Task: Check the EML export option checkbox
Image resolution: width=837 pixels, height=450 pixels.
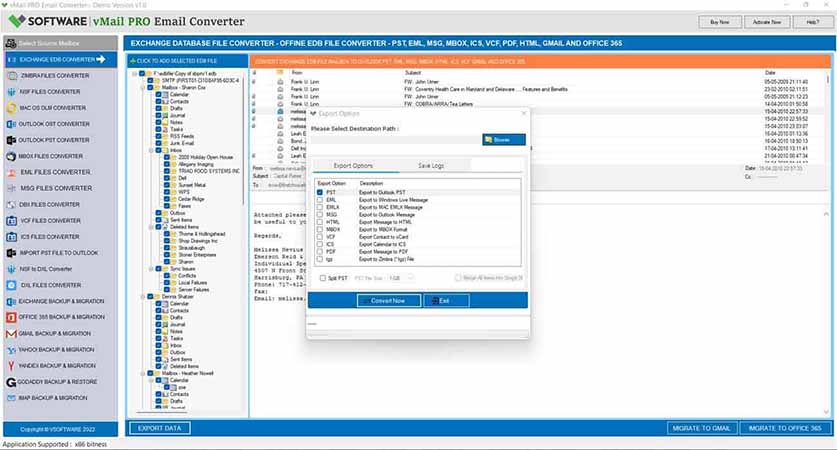Action: pyautogui.click(x=320, y=200)
